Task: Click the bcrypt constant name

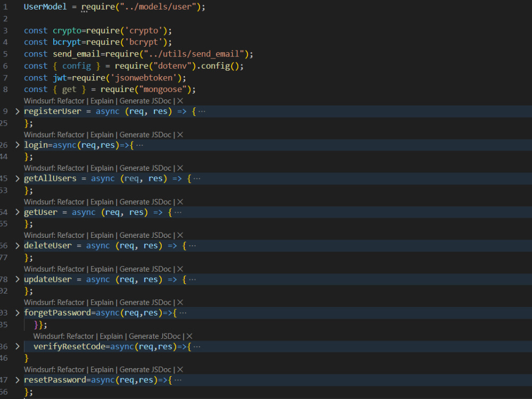Action: pyautogui.click(x=67, y=42)
